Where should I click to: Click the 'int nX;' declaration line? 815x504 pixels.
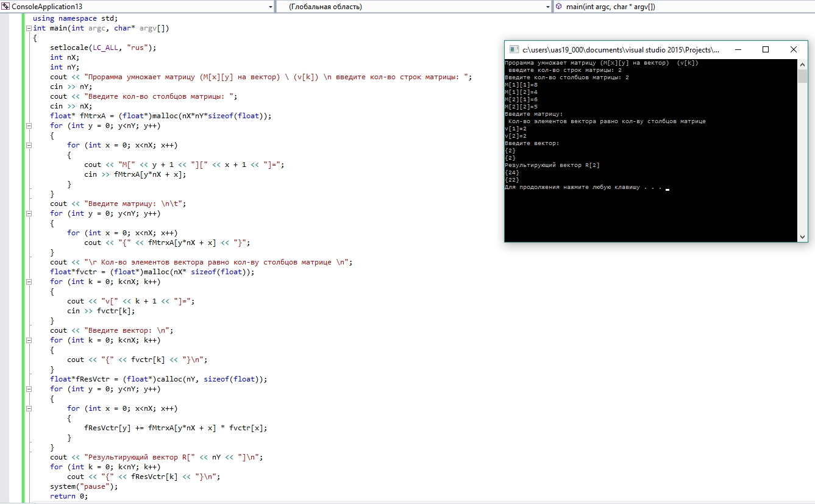point(65,57)
